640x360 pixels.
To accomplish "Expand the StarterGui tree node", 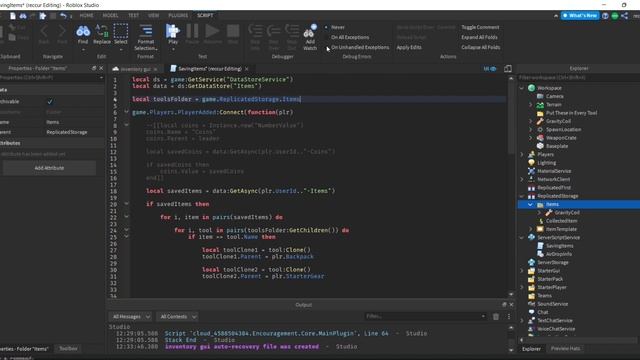I will 522,271.
